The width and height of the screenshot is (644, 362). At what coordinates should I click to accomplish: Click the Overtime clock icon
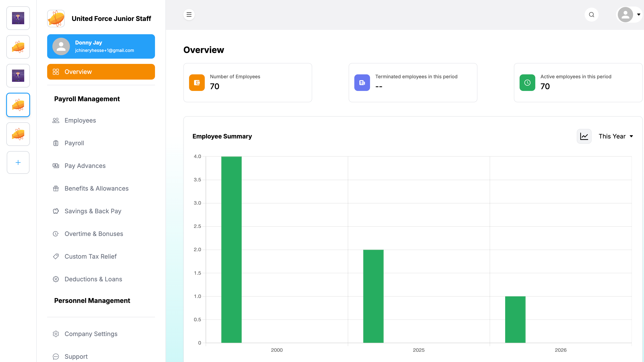[56, 234]
